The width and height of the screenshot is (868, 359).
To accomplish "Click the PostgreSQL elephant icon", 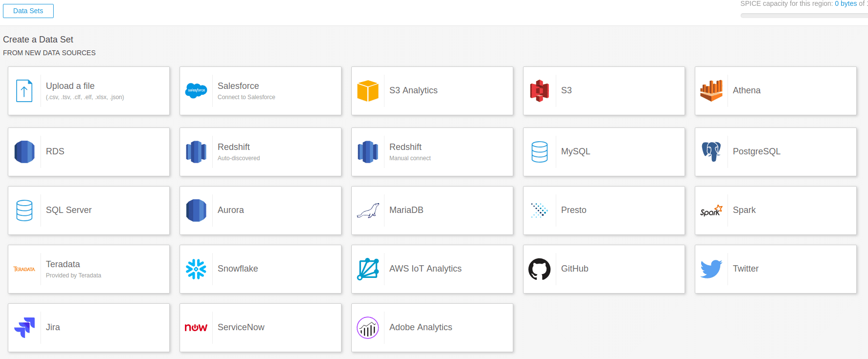I will 711,152.
